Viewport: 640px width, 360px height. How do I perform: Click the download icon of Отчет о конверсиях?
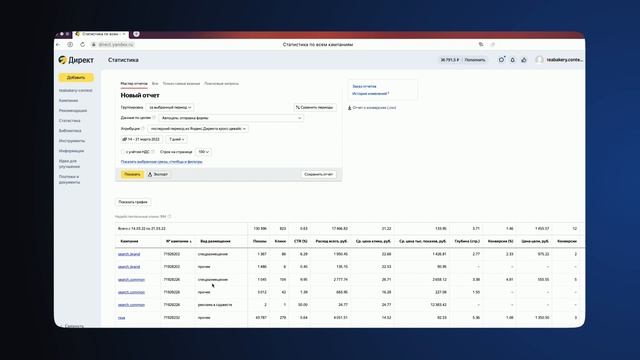click(349, 108)
